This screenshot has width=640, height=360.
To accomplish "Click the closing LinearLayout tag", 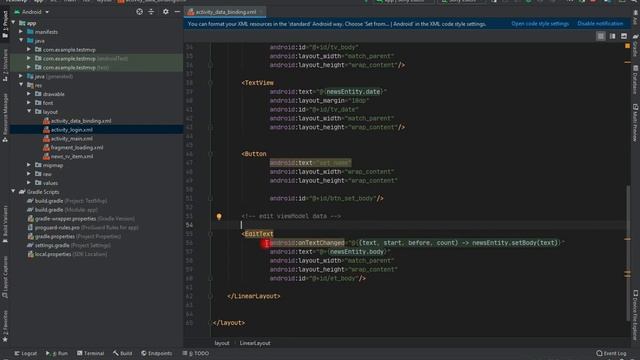I will 253,296.
